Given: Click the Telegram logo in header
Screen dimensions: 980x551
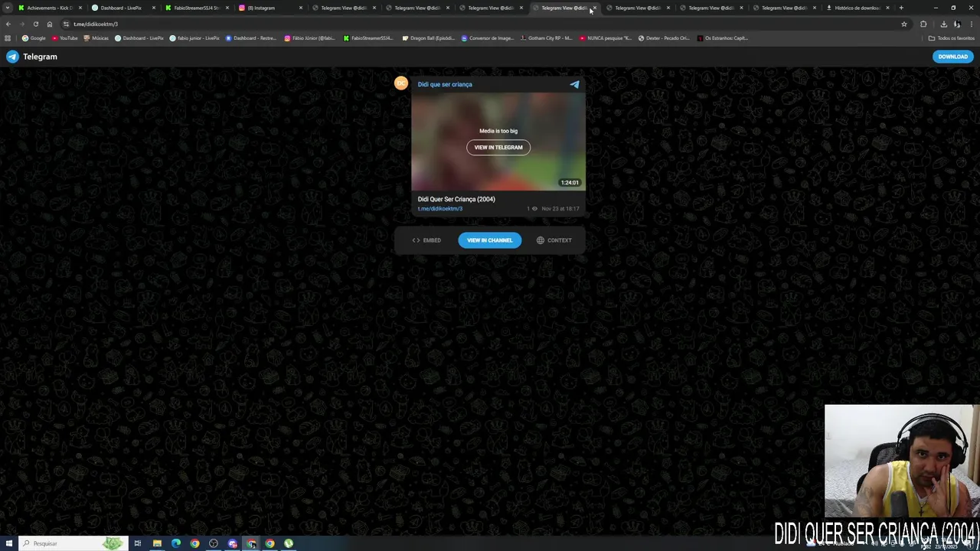Looking at the screenshot, I should [31, 57].
